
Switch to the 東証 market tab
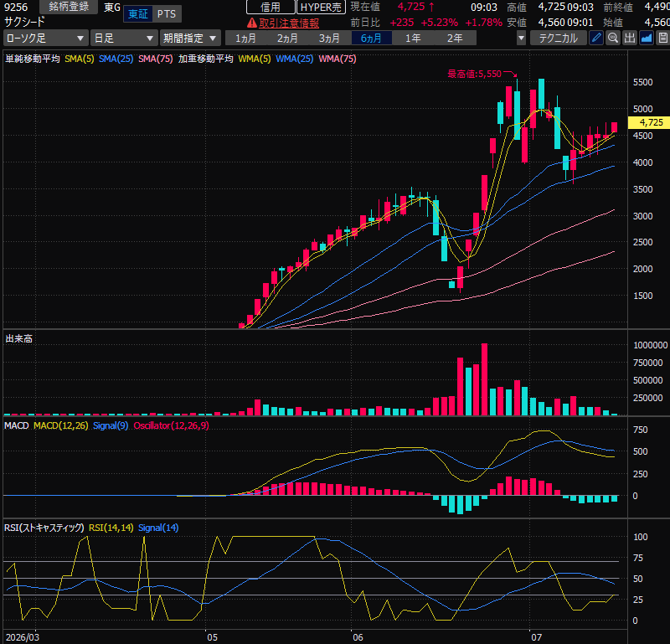[x=138, y=14]
